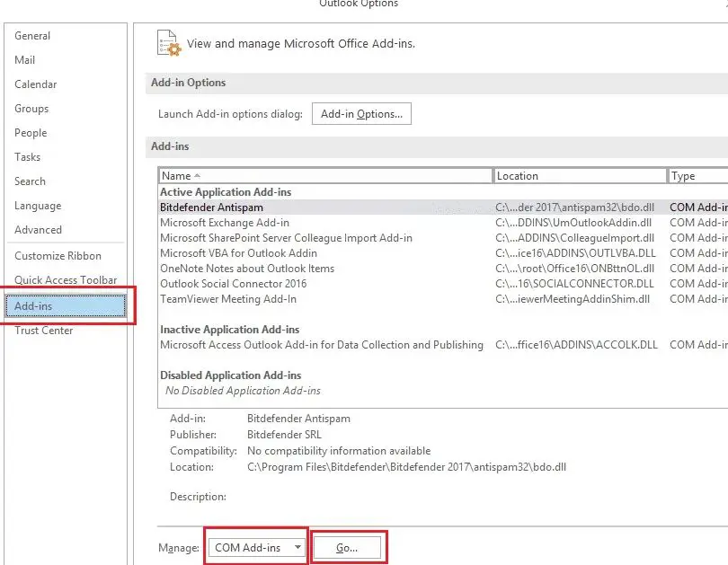Open Trust Center settings
Image resolution: width=728 pixels, height=565 pixels.
[44, 331]
